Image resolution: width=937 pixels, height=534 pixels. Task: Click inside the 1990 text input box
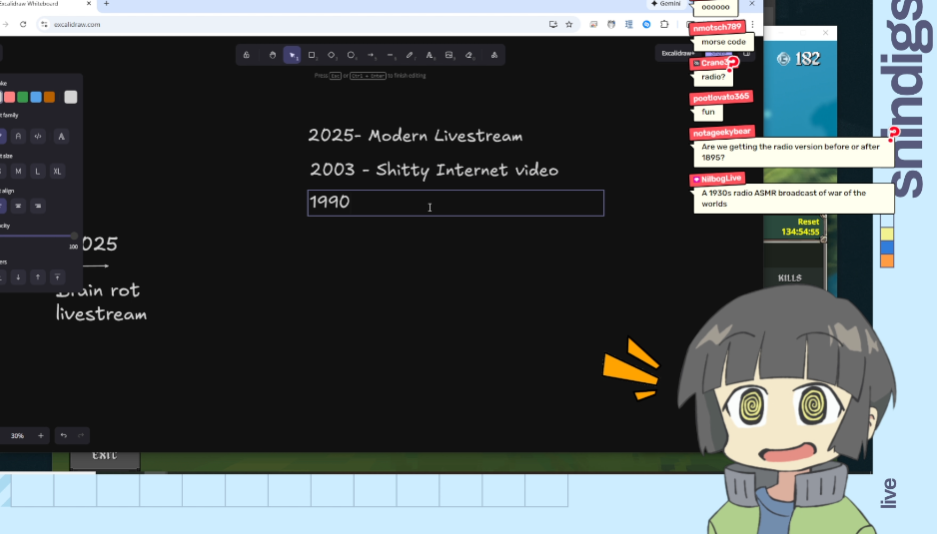pos(455,203)
